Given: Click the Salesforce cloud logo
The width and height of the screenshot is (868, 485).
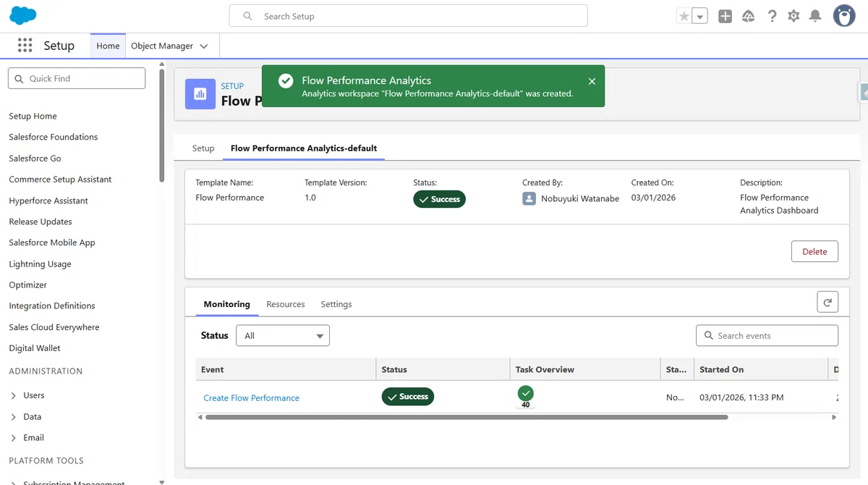Looking at the screenshot, I should [23, 15].
